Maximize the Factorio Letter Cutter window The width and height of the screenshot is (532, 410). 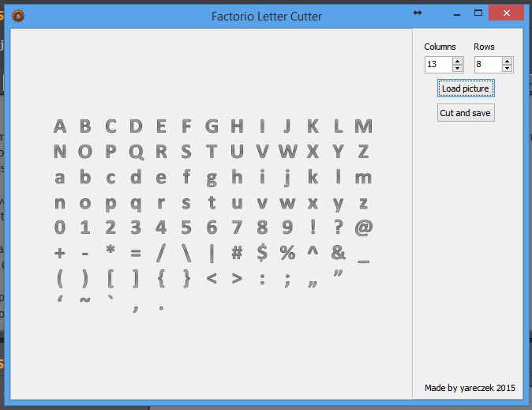coord(478,13)
